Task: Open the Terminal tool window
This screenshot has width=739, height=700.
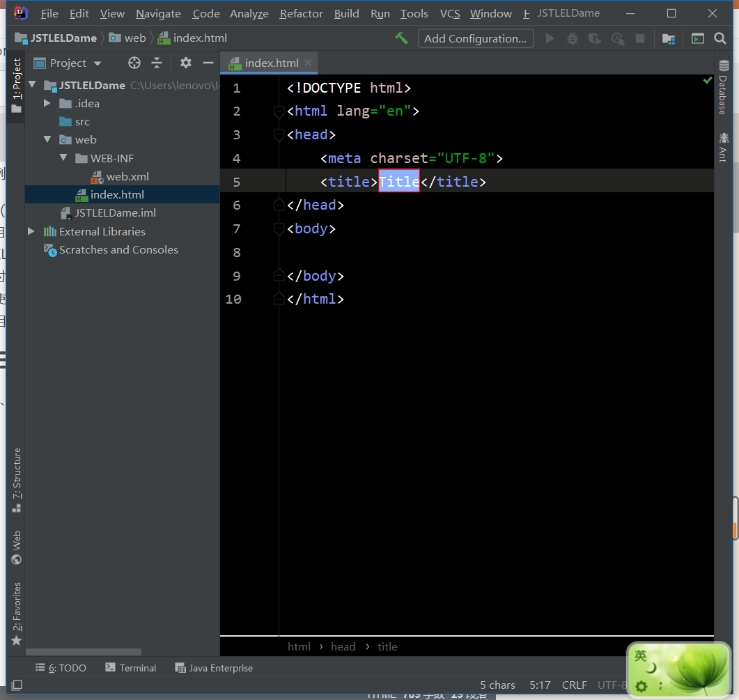Action: [130, 668]
